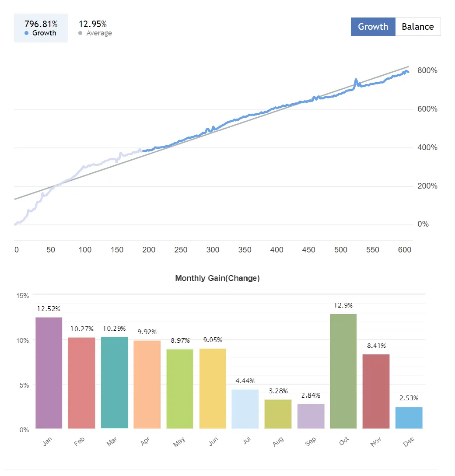
Task: Click the purple January bar
Action: [49, 373]
